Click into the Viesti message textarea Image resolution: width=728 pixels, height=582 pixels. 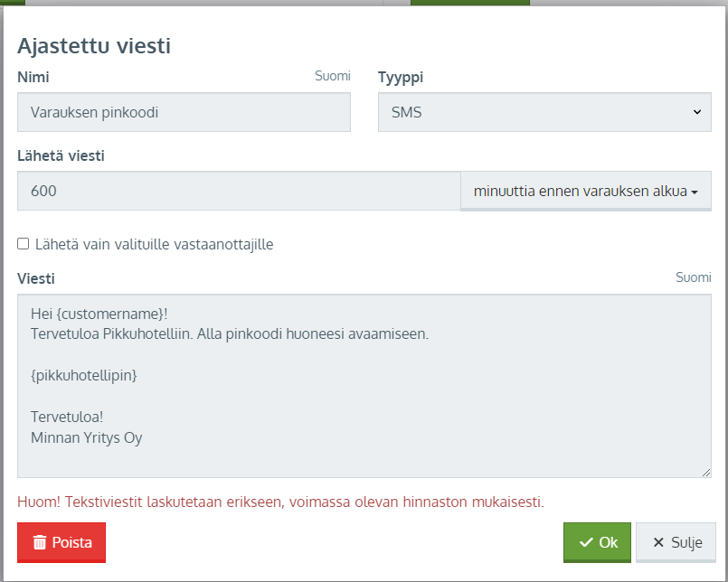[x=364, y=386]
